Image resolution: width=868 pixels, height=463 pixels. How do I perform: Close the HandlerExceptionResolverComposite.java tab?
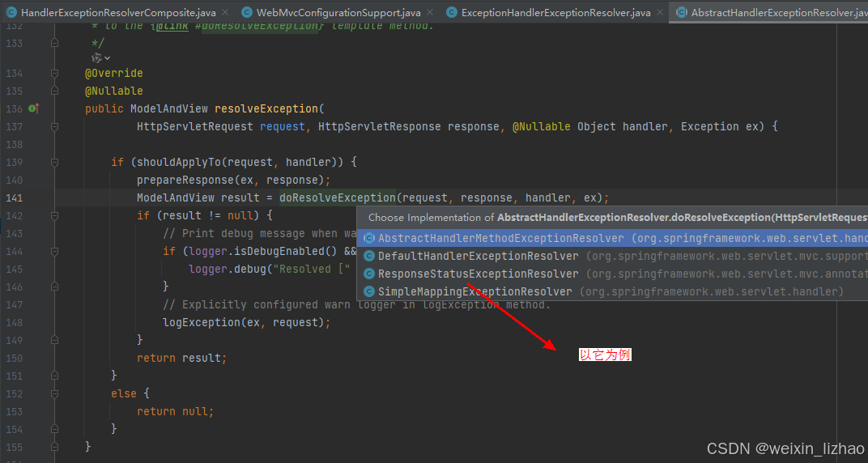[224, 12]
